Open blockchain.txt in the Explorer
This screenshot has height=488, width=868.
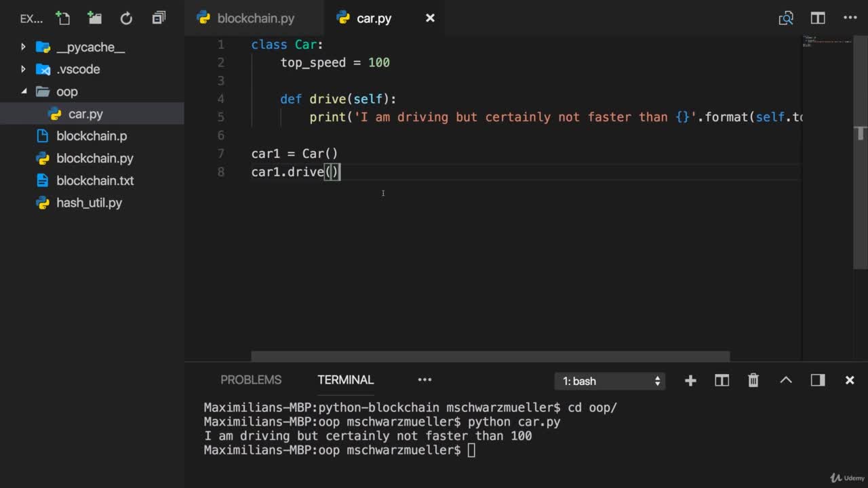pos(92,180)
